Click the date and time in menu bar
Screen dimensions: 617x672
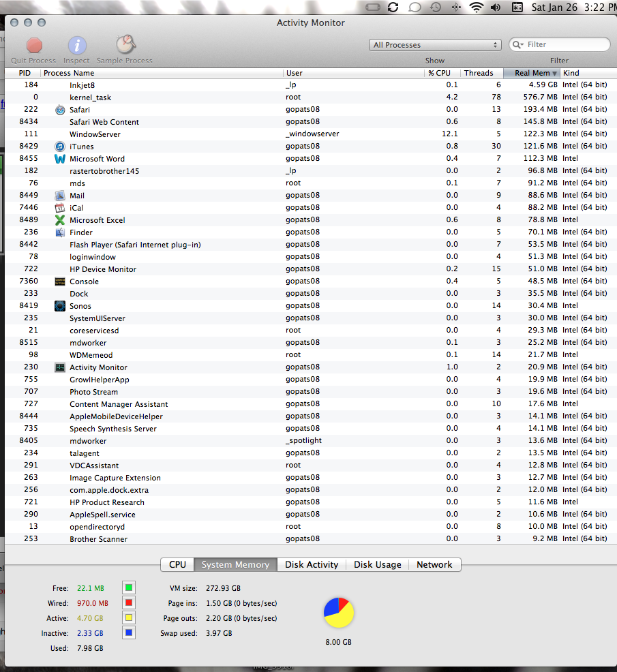tap(573, 7)
